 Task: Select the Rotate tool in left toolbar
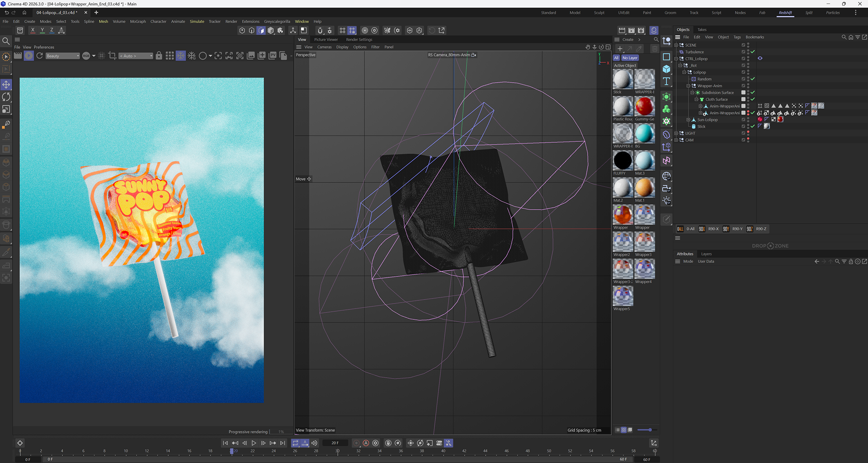click(x=6, y=97)
